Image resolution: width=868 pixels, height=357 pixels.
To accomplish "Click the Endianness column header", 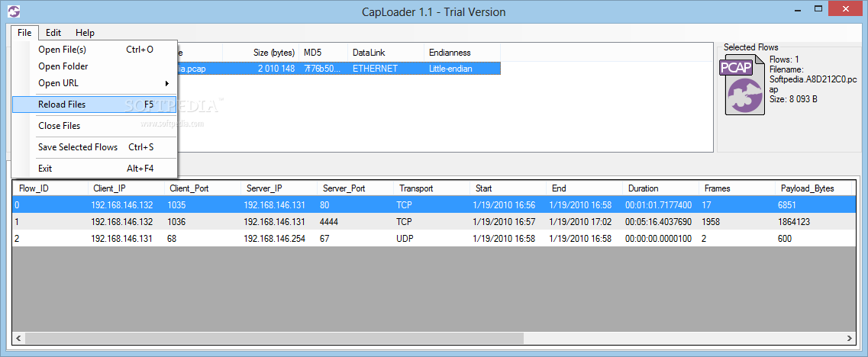I will 462,53.
